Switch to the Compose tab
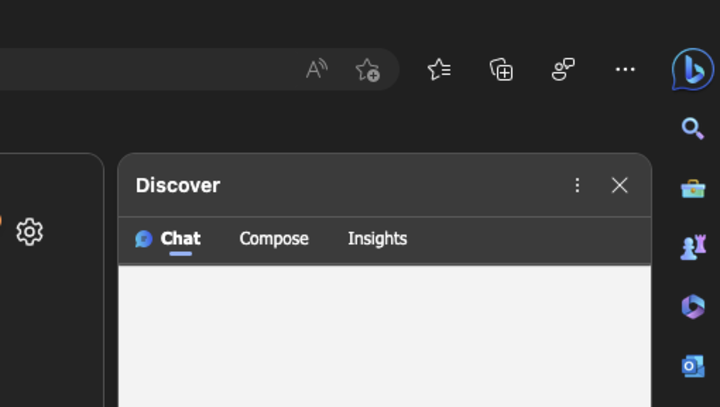Screen dimensions: 720x407 click(274, 239)
